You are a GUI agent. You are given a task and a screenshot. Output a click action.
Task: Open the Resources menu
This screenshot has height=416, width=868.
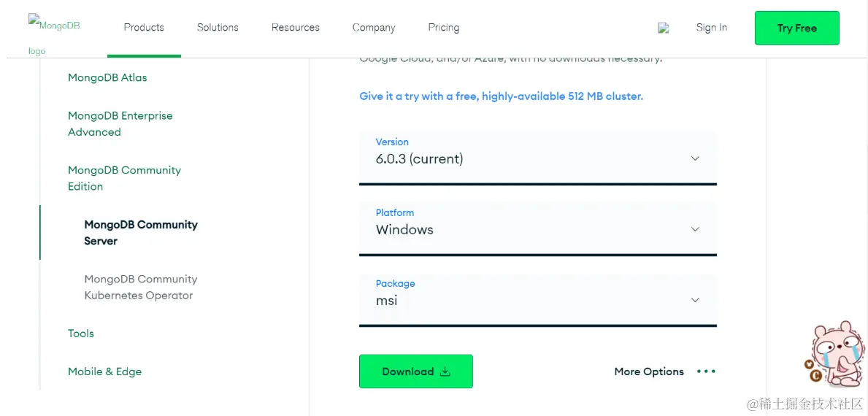click(x=296, y=28)
